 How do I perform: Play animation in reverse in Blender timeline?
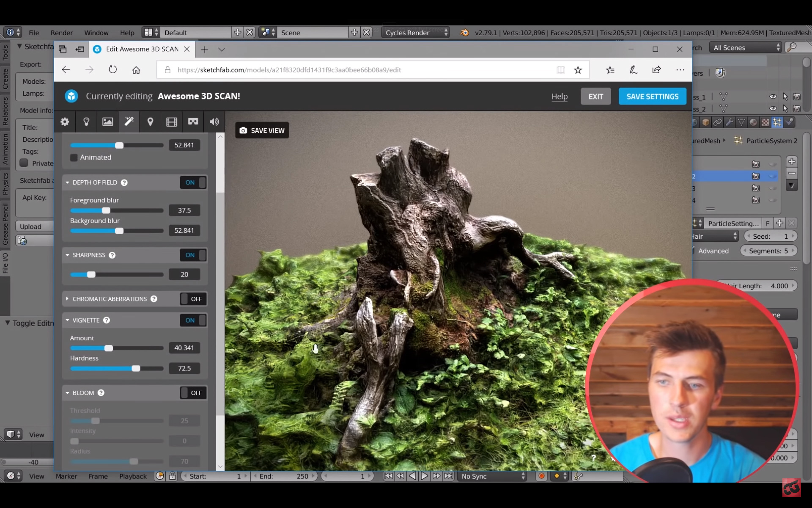(x=412, y=476)
